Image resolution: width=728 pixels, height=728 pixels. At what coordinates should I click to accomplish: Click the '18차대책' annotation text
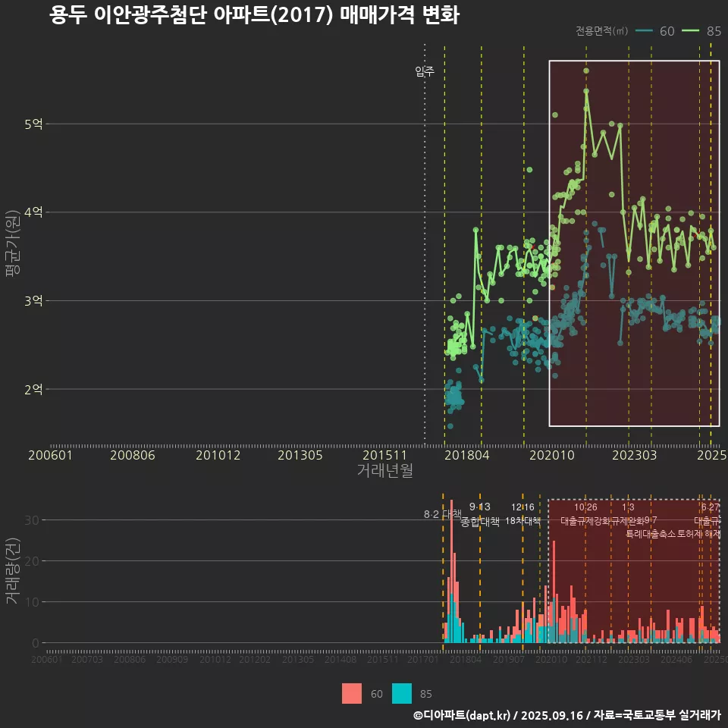(522, 521)
